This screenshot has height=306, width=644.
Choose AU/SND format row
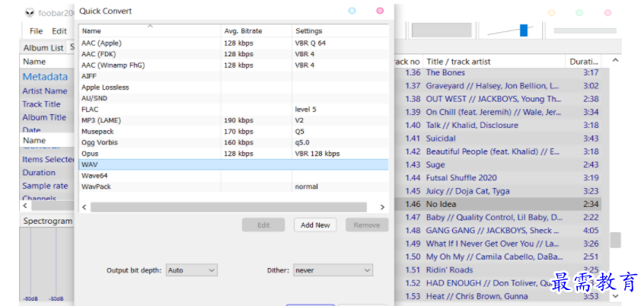[234, 99]
